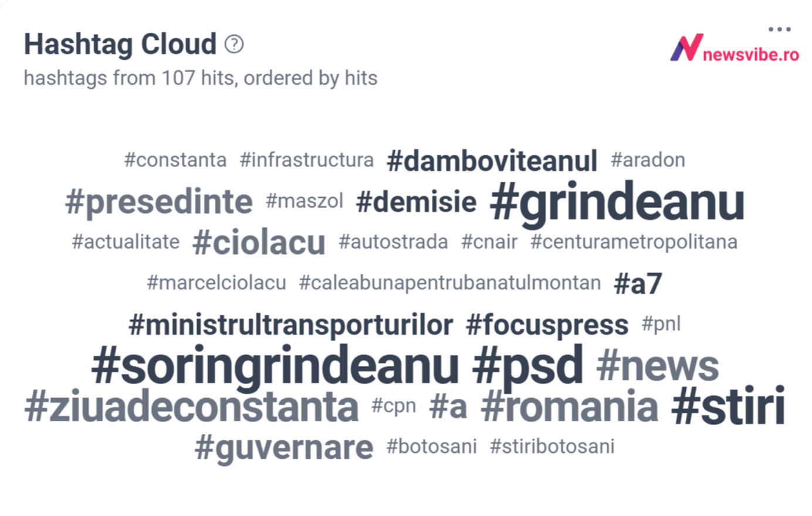Open the #guvernare hashtag

(x=284, y=448)
